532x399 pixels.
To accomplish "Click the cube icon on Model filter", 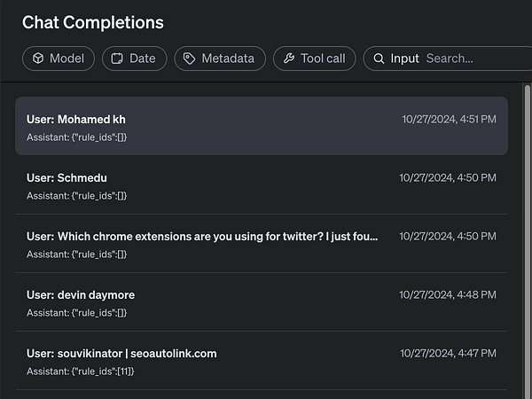I will 38,59.
